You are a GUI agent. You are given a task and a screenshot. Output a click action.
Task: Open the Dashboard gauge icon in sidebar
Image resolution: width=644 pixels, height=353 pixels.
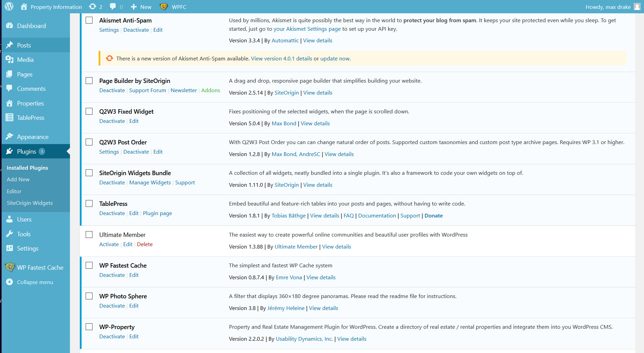pyautogui.click(x=10, y=26)
